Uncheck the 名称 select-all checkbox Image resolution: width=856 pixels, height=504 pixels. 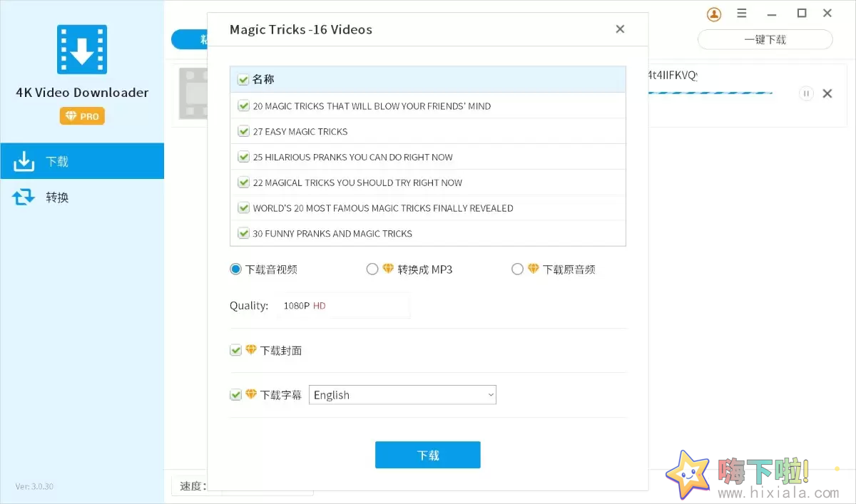point(243,79)
